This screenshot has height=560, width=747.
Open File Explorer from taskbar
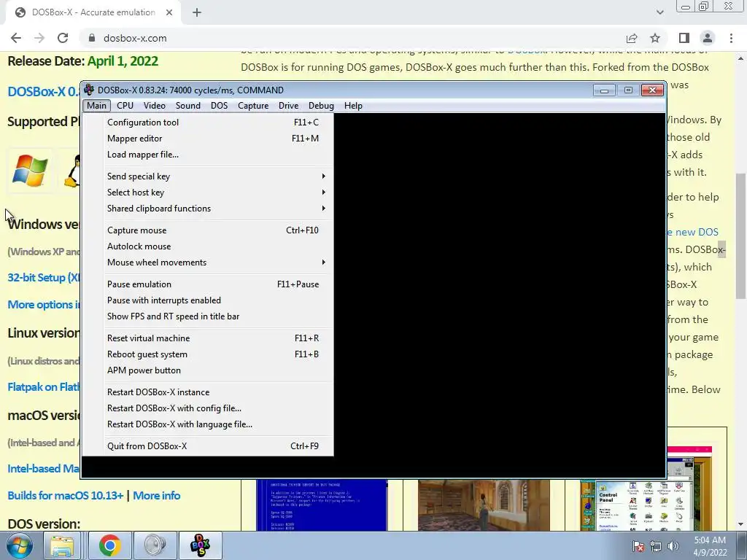click(63, 545)
